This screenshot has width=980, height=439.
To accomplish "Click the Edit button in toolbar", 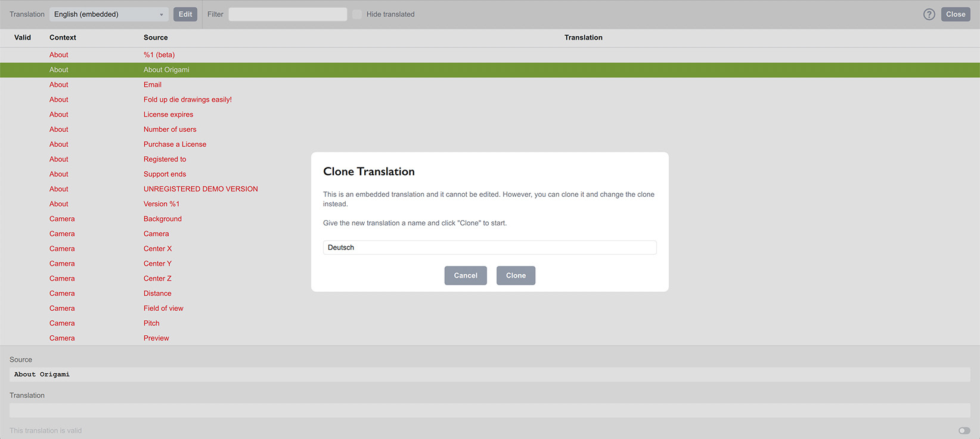I will pyautogui.click(x=185, y=14).
